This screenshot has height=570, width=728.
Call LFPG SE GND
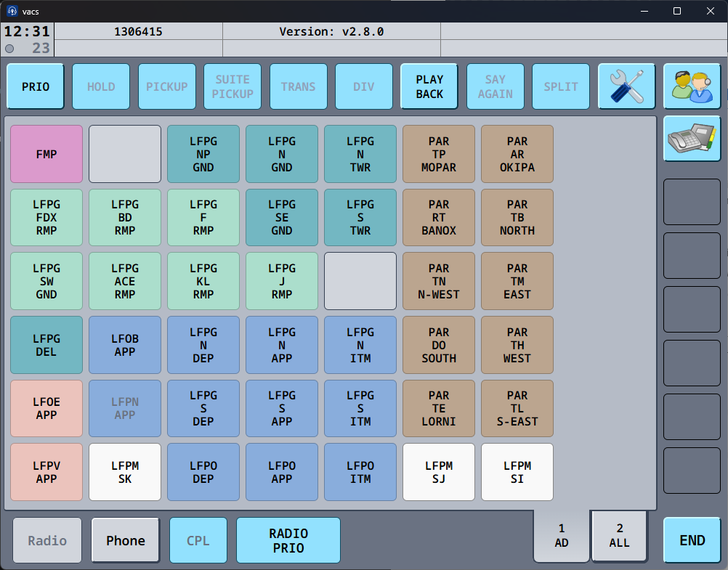(282, 217)
